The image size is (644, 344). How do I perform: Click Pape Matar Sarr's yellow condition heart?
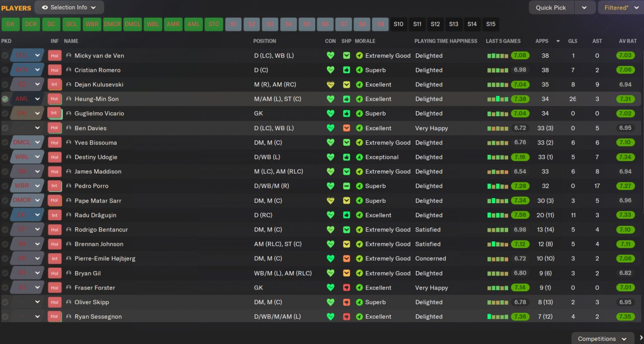click(331, 201)
